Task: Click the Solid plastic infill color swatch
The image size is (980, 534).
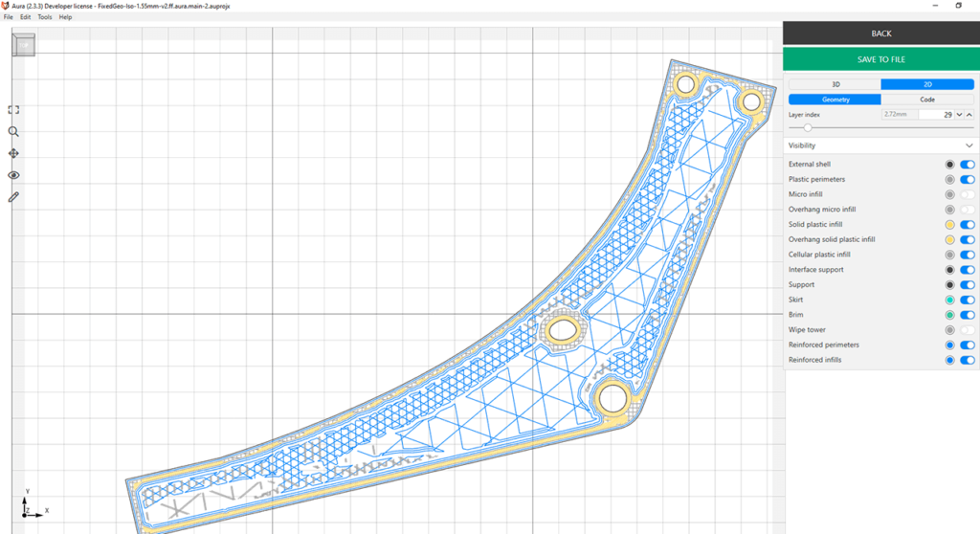Action: [x=948, y=225]
